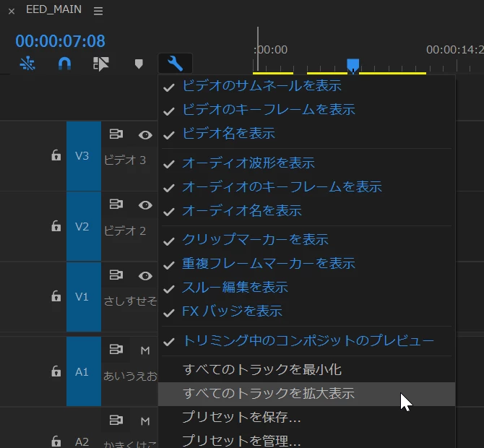Toggle nest sequences insert mode icon

point(27,64)
